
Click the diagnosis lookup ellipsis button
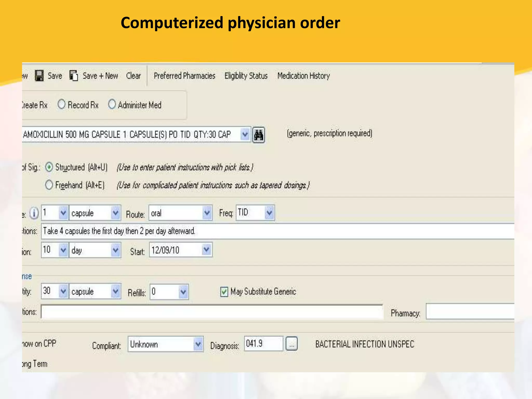click(x=292, y=344)
